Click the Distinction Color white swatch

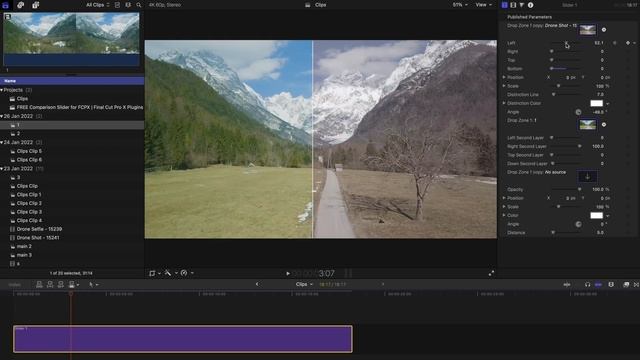[596, 103]
